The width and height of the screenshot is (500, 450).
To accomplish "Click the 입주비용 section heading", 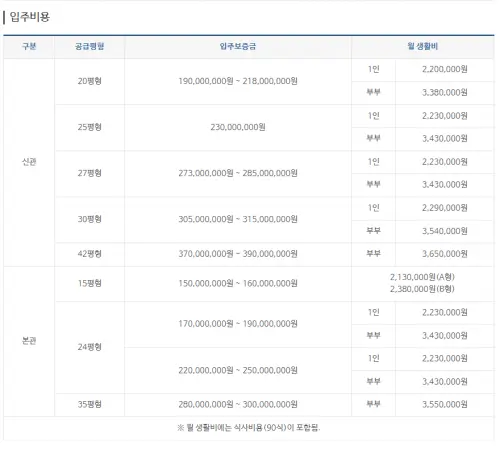I will pos(30,16).
